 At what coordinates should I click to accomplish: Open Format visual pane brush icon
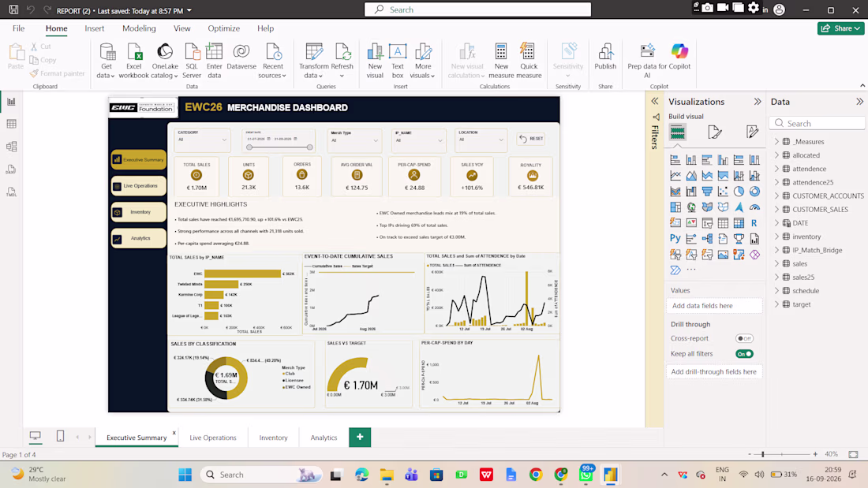(715, 132)
